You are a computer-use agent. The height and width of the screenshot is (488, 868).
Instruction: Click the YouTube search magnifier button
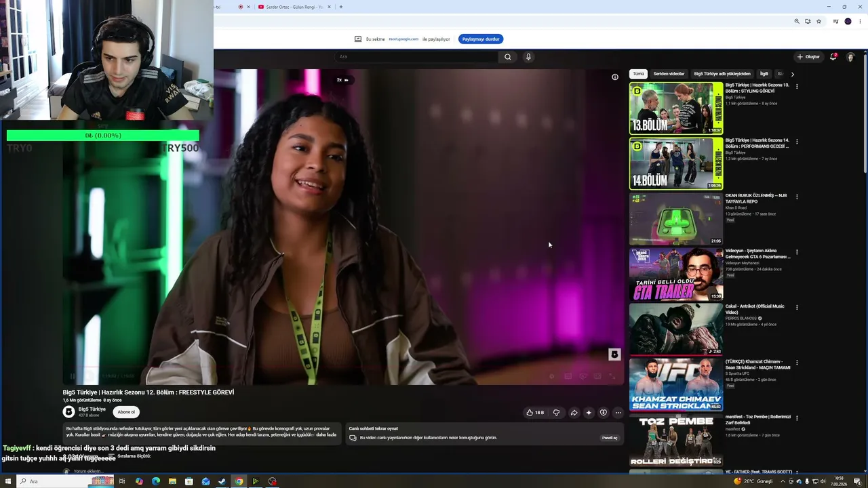click(507, 57)
